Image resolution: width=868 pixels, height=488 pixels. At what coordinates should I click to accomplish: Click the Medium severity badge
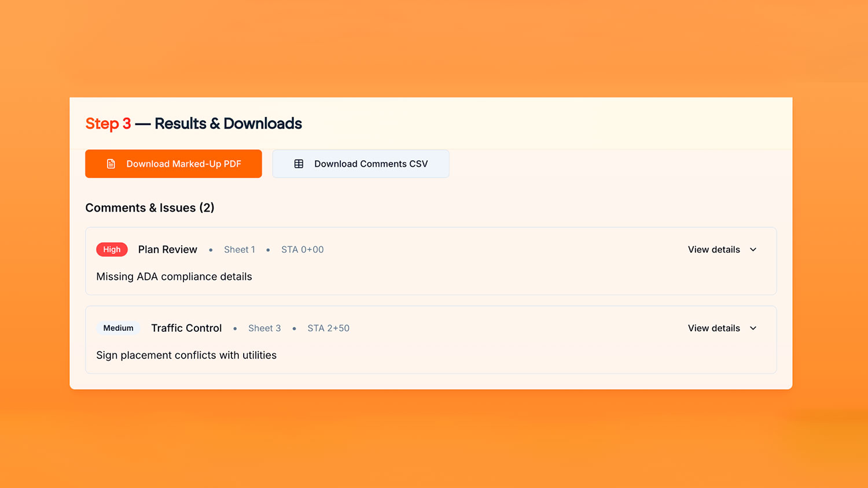(x=118, y=328)
